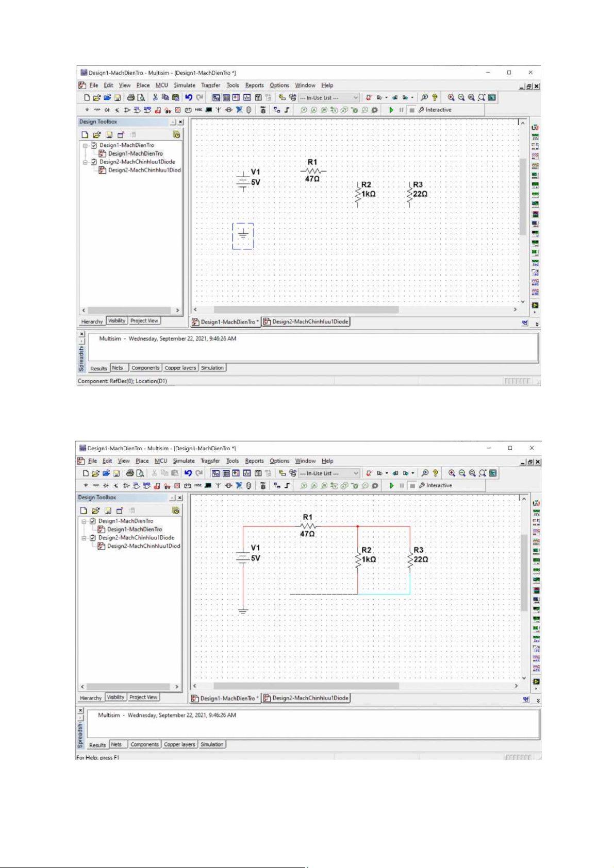The width and height of the screenshot is (614, 868).
Task: Switch to Design2-MachChinhluu1Diode tab in lower window
Action: [x=306, y=698]
